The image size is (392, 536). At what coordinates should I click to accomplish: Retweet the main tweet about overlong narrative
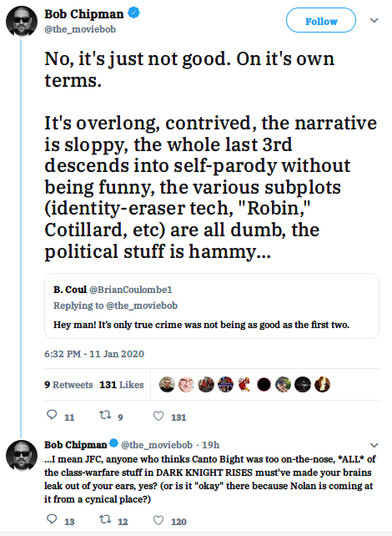click(105, 415)
